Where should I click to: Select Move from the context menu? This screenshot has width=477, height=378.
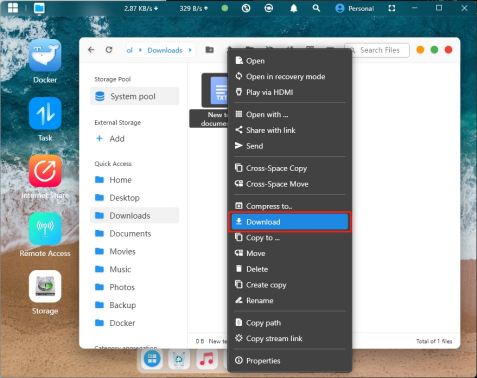click(289, 253)
